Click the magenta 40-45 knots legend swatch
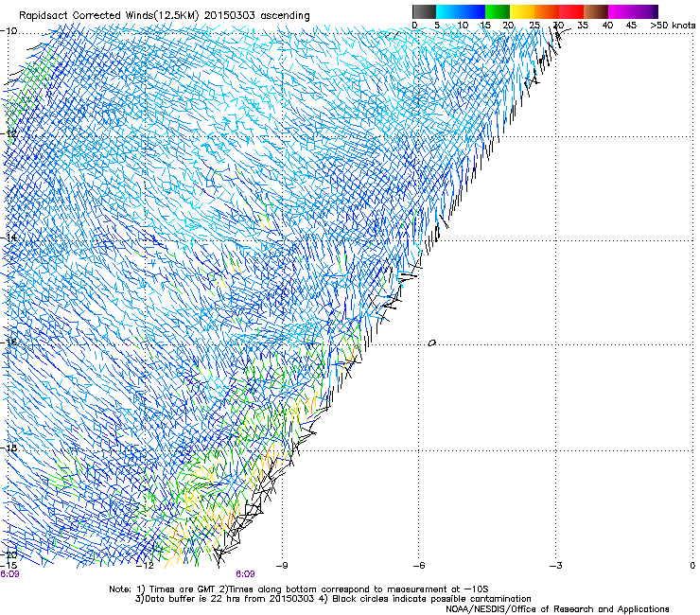This screenshot has height=615, width=700. tap(621, 11)
